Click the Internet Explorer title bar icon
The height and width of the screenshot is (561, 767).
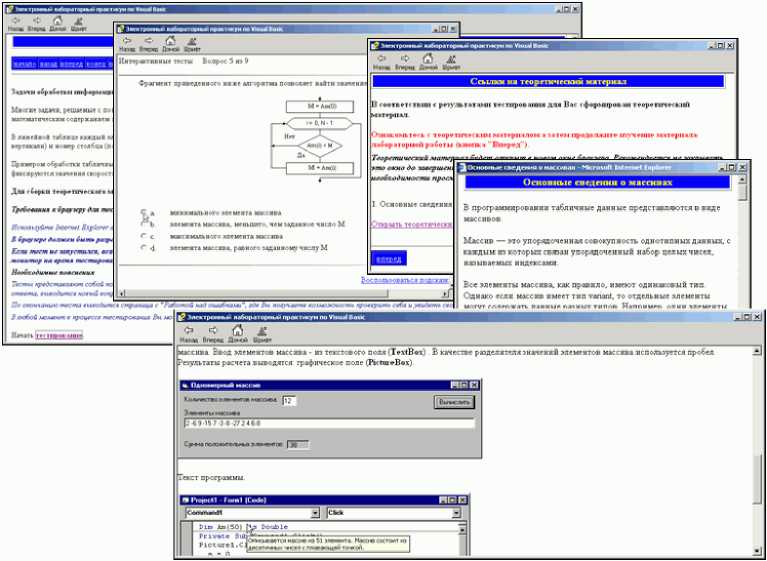[x=461, y=167]
